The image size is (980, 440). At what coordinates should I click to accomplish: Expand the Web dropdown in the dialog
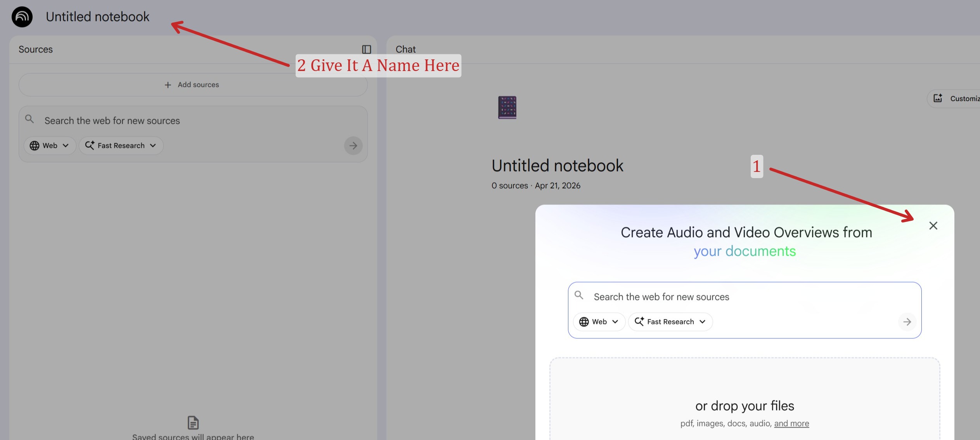(x=599, y=322)
